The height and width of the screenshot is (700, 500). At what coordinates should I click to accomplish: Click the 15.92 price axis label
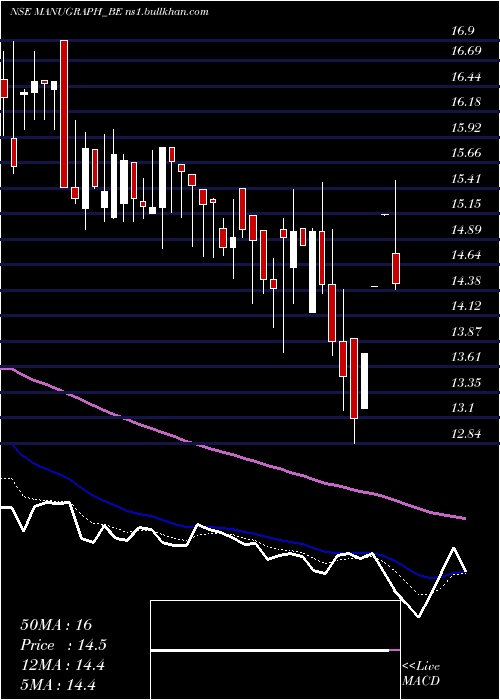[466, 128]
